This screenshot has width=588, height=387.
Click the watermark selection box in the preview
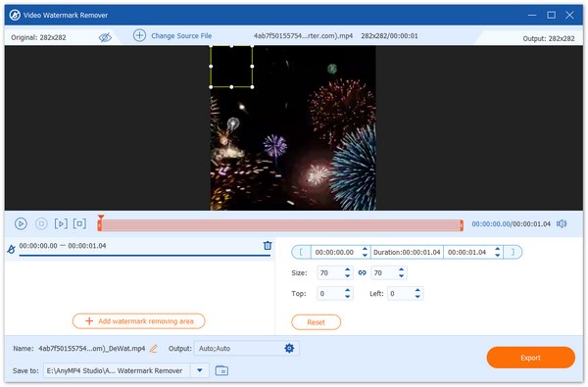tap(231, 67)
